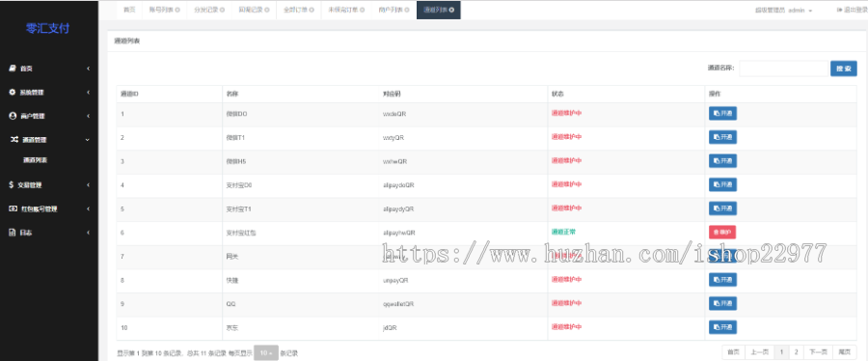Image resolution: width=868 pixels, height=361 pixels.
Task: Click 开通 button for wxdoQR row
Action: pyautogui.click(x=722, y=114)
